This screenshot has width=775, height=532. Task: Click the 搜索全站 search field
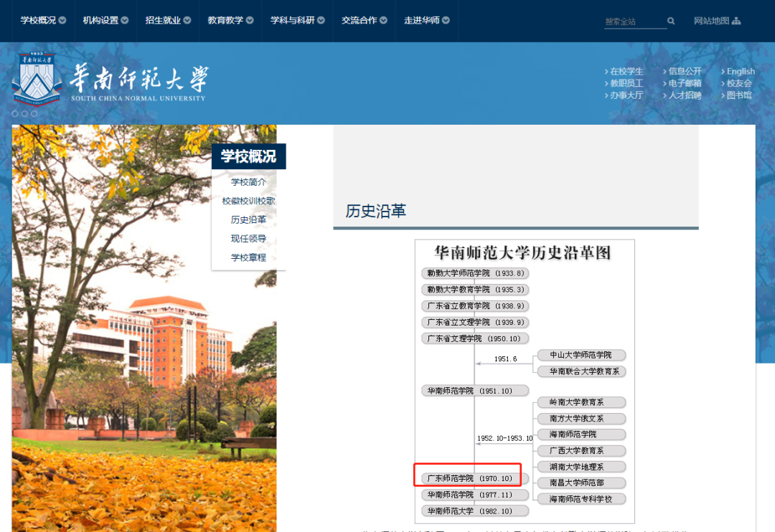click(634, 22)
